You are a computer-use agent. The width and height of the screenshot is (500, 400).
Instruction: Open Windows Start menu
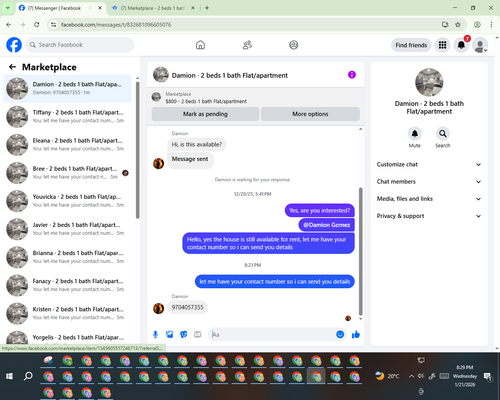coord(9,376)
